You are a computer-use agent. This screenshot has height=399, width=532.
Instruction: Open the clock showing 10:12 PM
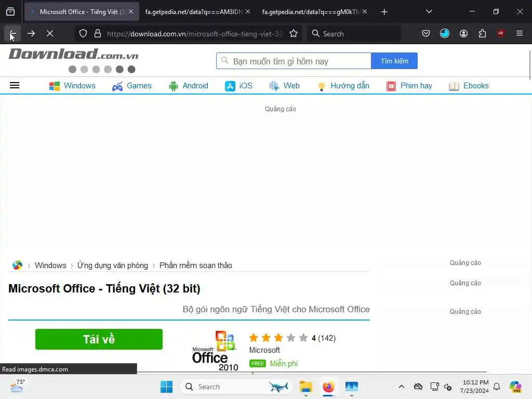(474, 387)
